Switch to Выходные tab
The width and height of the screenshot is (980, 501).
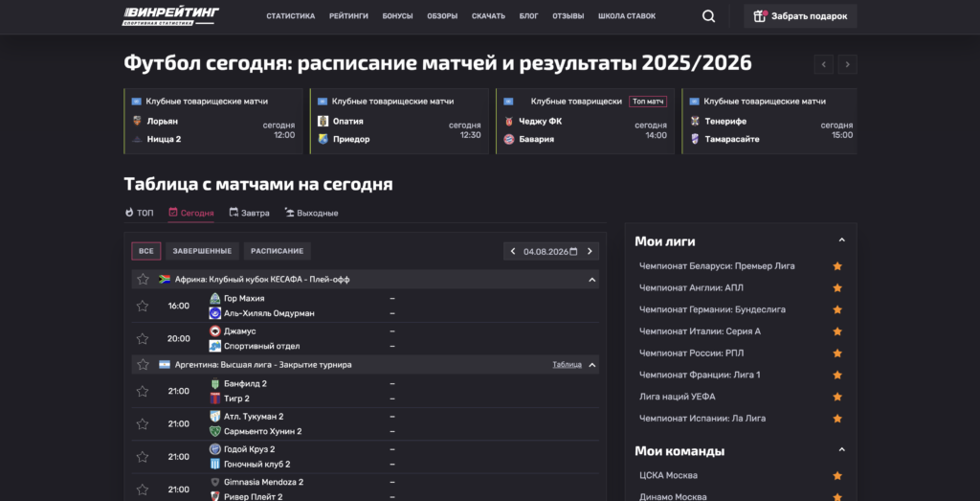click(311, 214)
